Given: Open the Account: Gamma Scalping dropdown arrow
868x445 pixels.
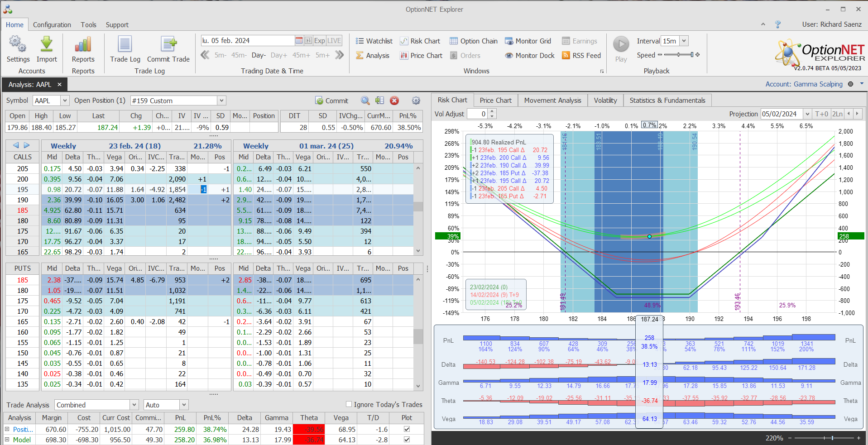Looking at the screenshot, I should (862, 84).
